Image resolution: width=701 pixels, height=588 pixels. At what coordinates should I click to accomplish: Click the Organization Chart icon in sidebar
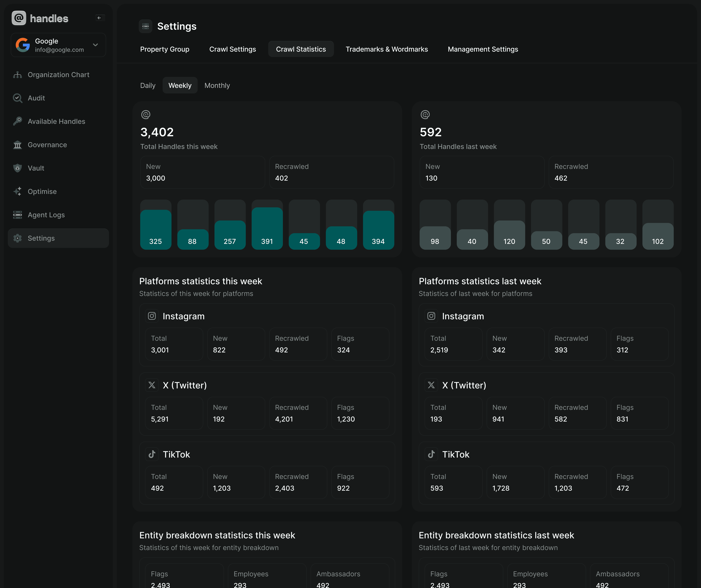(x=17, y=75)
